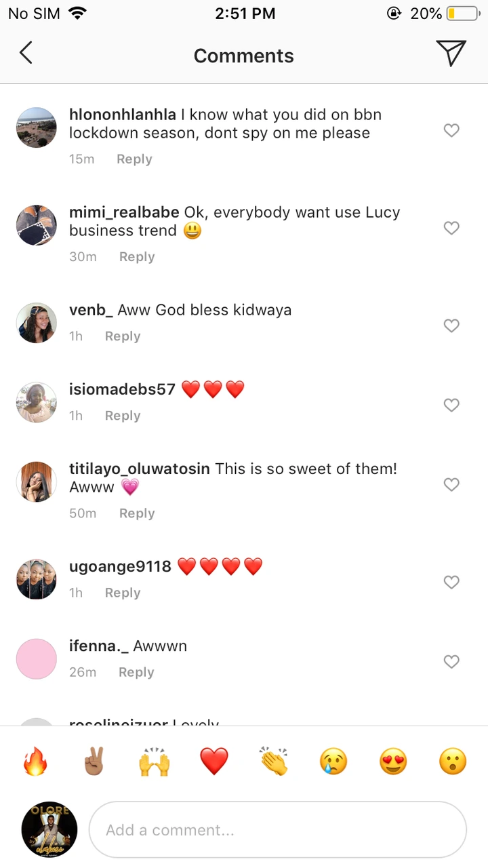
Task: Like titilayo_oluwatosin's comment
Action: tap(451, 484)
